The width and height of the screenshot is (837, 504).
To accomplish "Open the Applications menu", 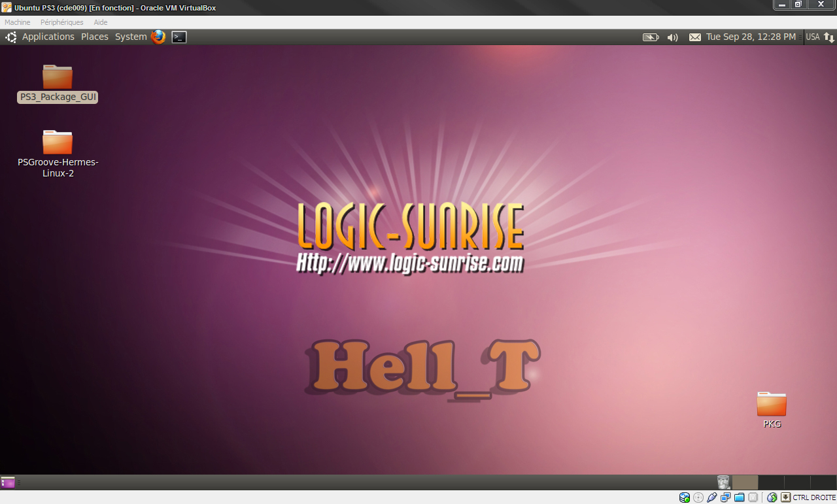I will 48,37.
